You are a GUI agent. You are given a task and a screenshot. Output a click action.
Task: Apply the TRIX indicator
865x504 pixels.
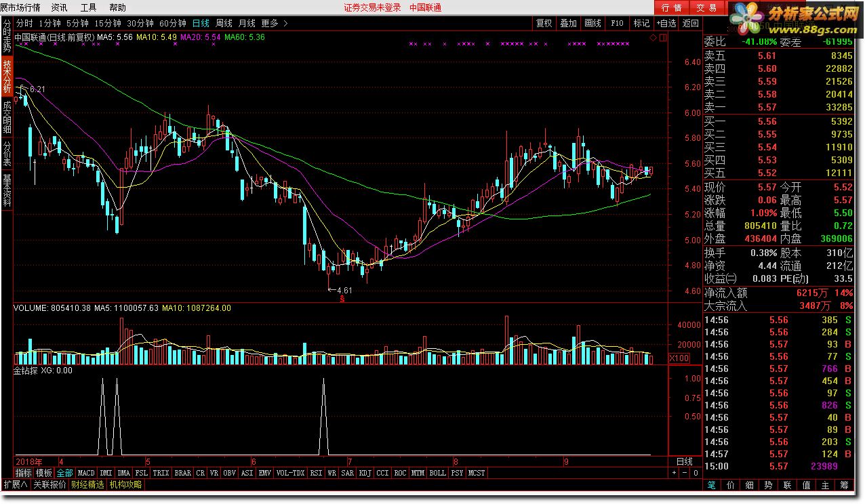point(161,473)
